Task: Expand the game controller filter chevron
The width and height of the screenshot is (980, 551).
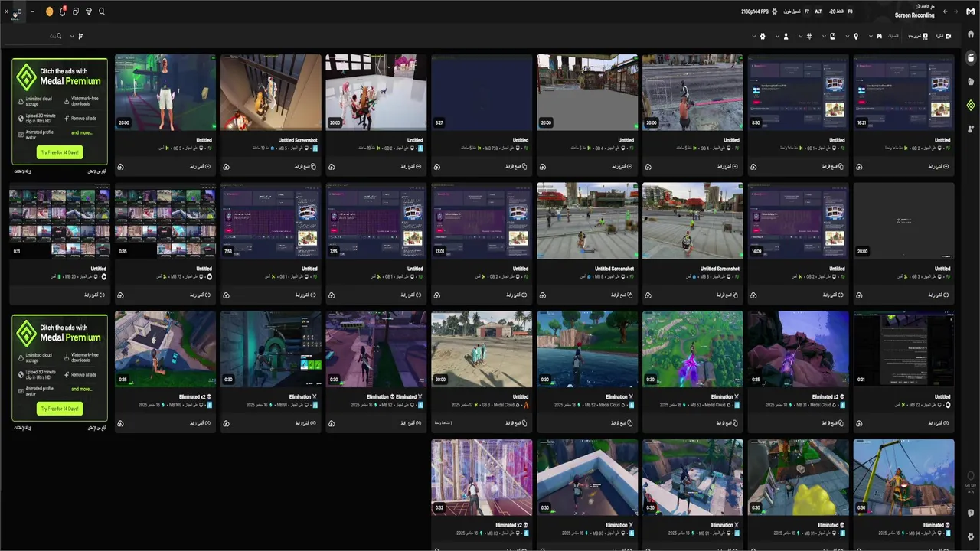Action: [x=871, y=36]
